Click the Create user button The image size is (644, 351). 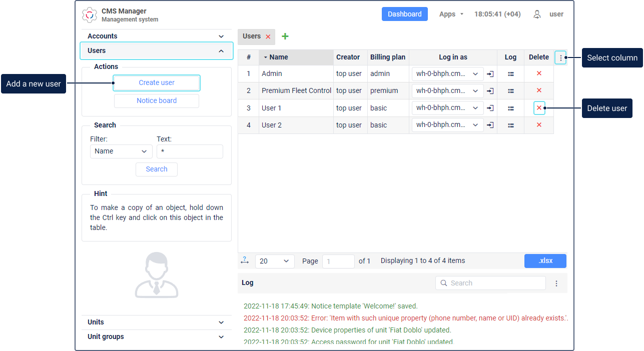point(157,83)
